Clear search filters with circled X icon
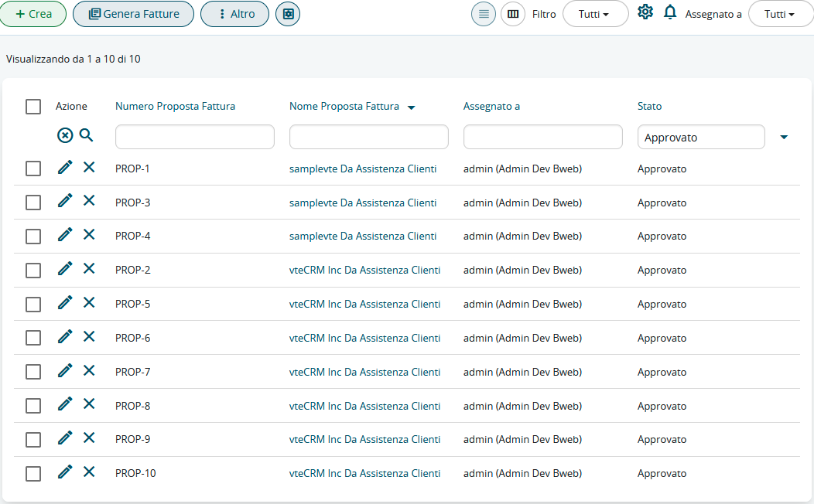Viewport: 814px width, 504px height. tap(65, 135)
